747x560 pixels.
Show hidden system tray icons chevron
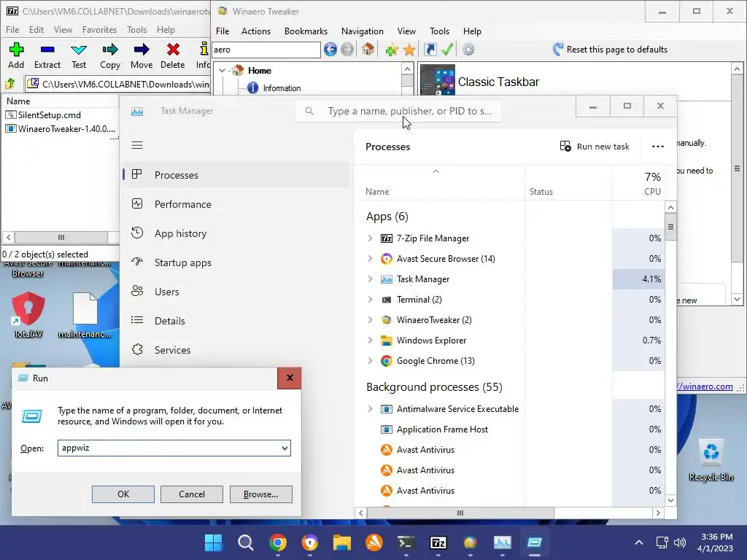point(639,542)
